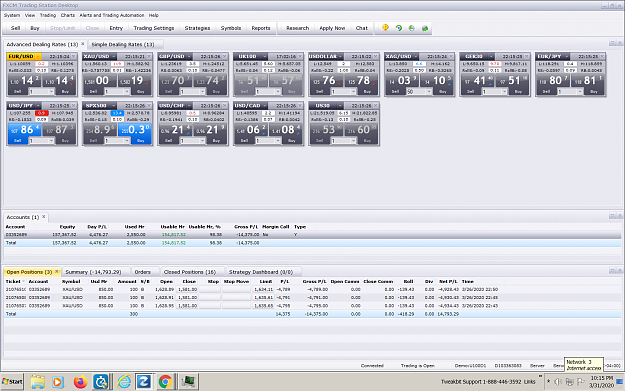Click the Windows Start button

click(12, 381)
